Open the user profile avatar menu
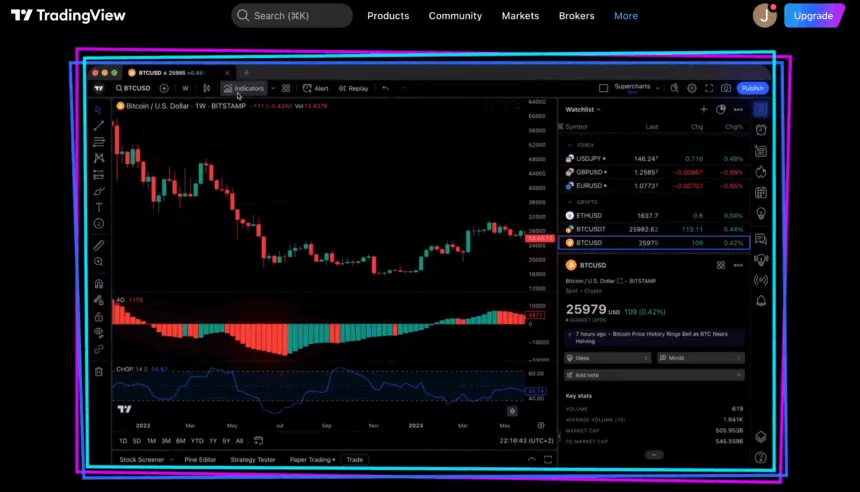Screen dimensions: 860x492 pyautogui.click(x=765, y=15)
